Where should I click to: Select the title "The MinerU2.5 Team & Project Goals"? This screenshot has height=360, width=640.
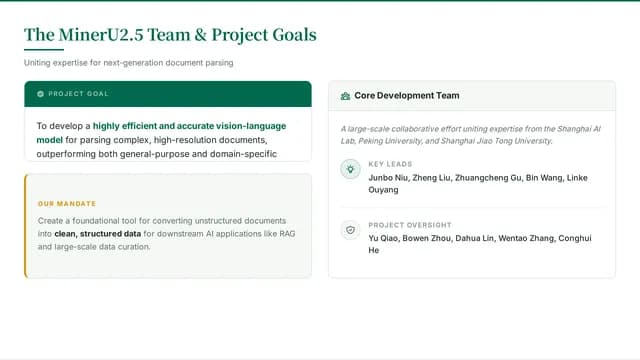pyautogui.click(x=170, y=35)
